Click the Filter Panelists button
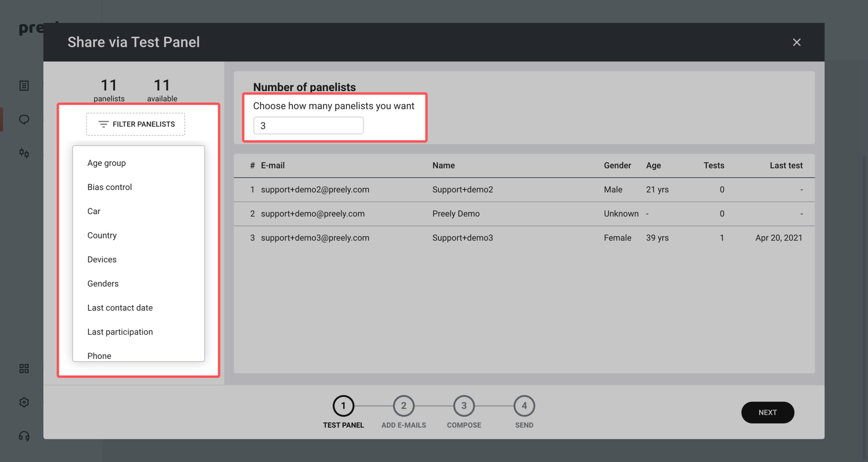868x462 pixels. tap(136, 124)
